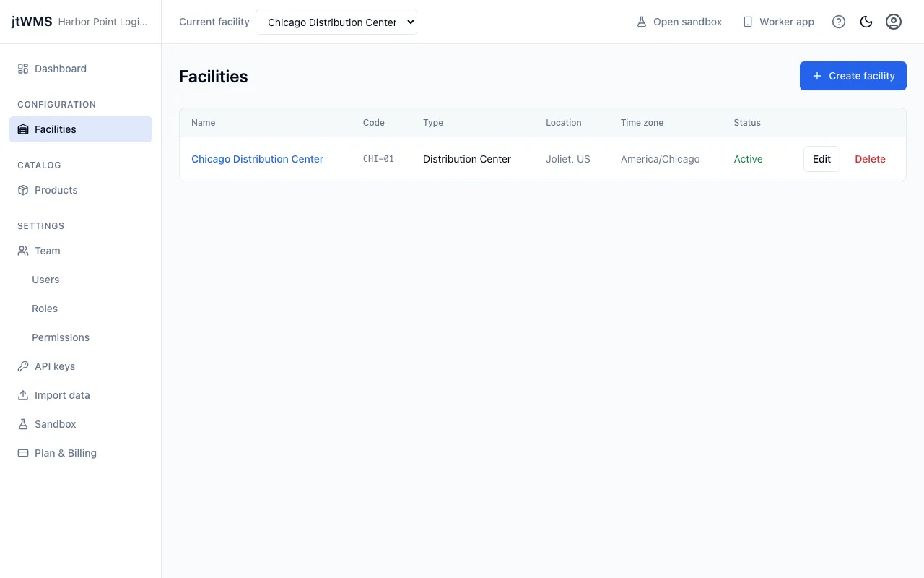This screenshot has height=578, width=924.
Task: Toggle dark mode with the moon icon
Action: [x=866, y=22]
